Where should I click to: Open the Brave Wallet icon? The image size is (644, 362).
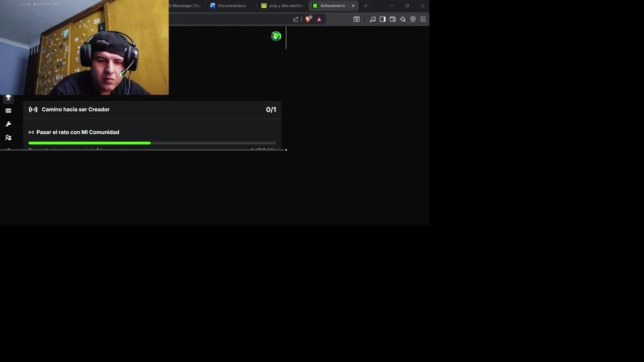click(x=392, y=19)
